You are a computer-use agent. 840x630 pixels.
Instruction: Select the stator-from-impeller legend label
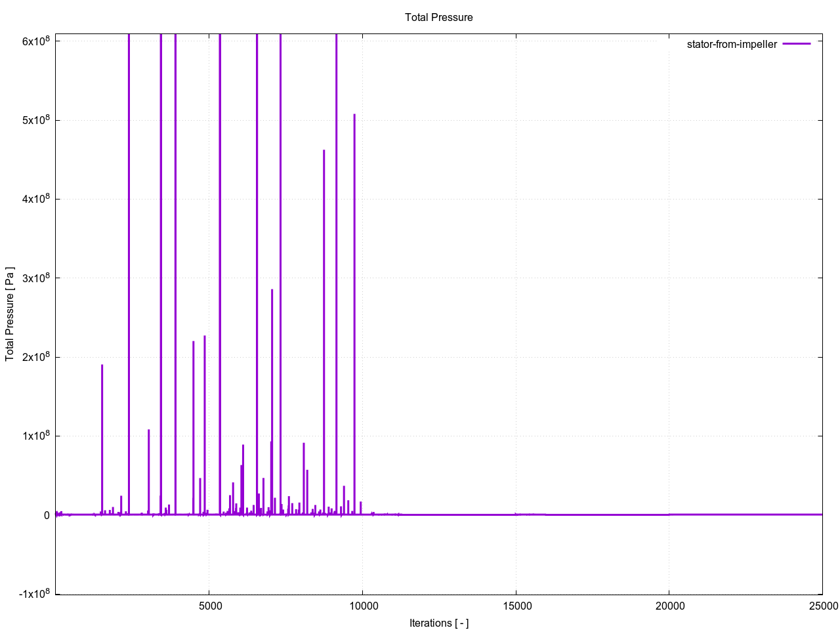tap(732, 45)
